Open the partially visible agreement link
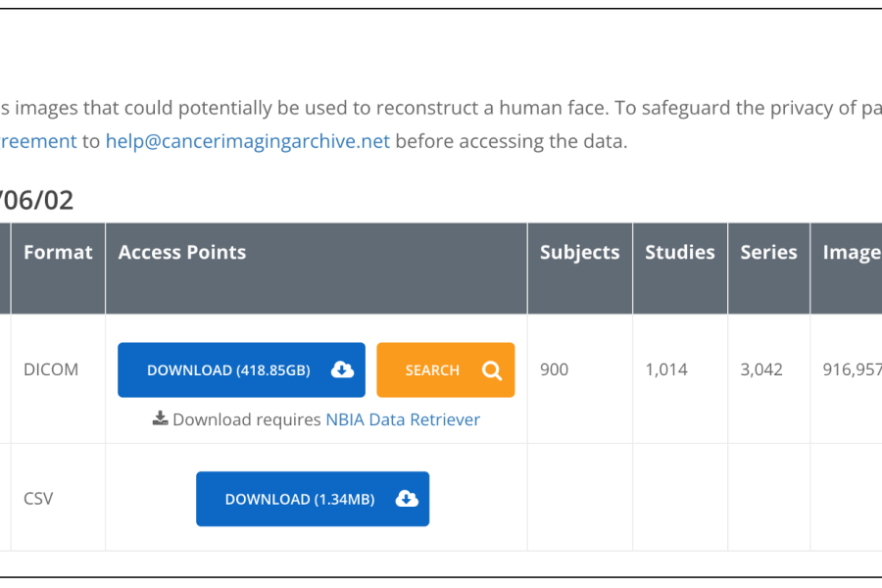Screen dimensions: 882x588 click(38, 141)
